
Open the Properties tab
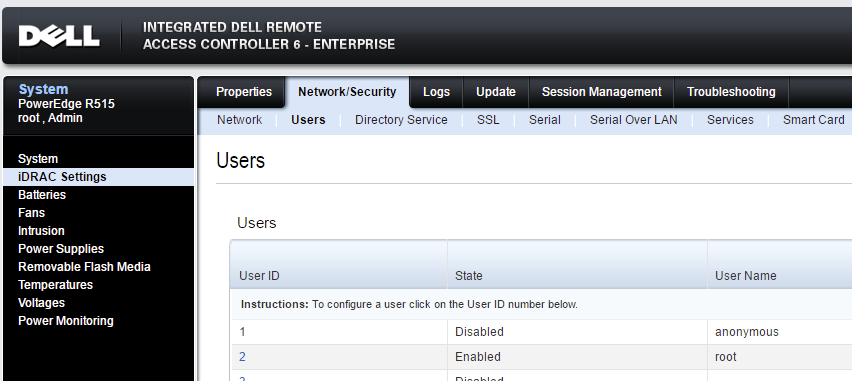(244, 92)
